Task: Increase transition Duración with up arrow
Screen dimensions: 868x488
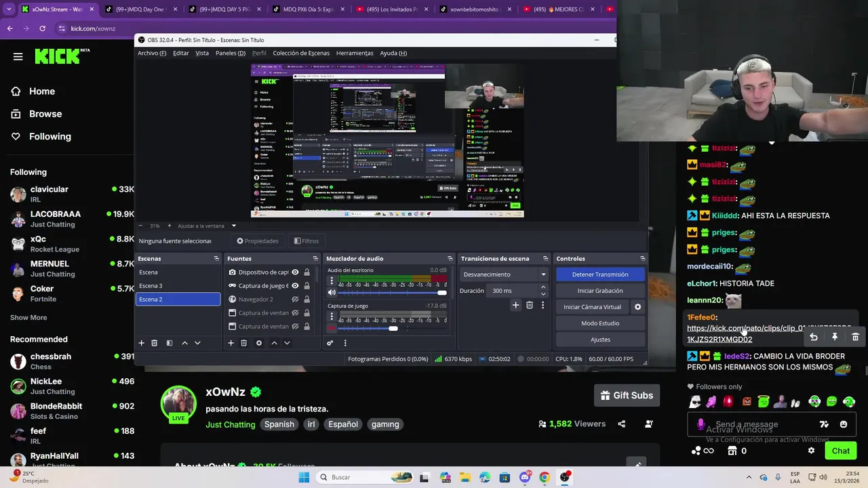Action: 542,287
